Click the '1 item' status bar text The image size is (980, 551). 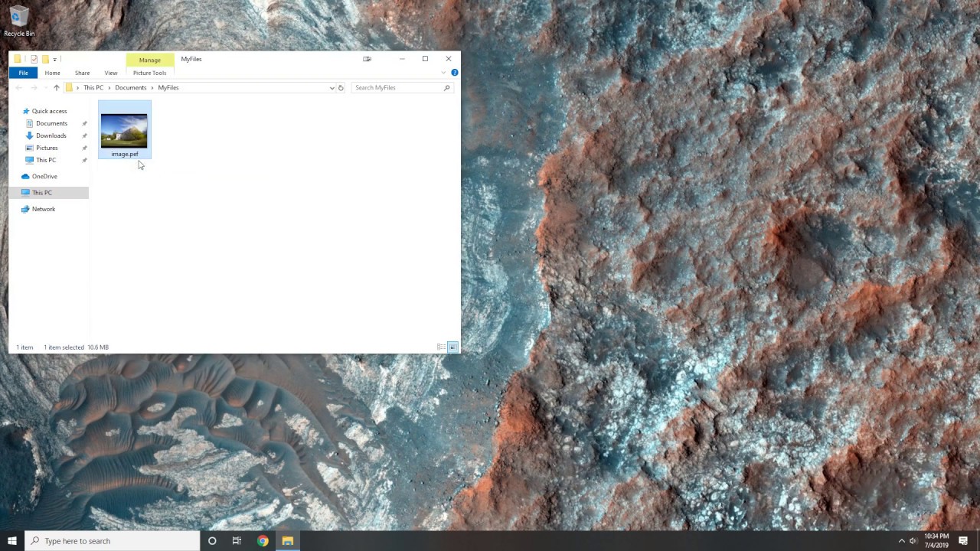24,347
